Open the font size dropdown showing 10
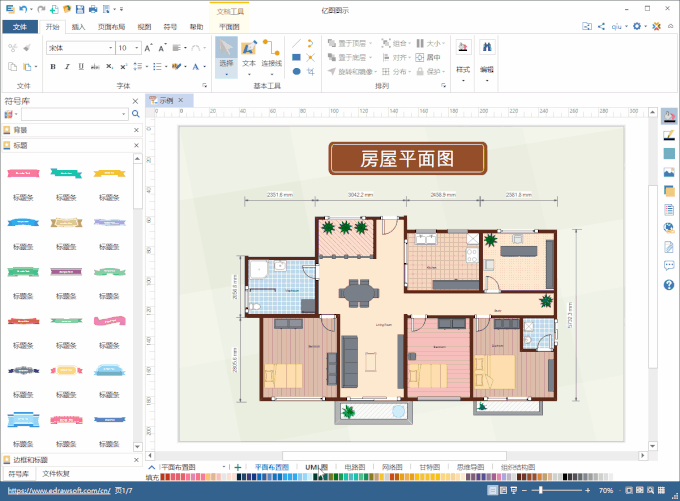 point(128,47)
